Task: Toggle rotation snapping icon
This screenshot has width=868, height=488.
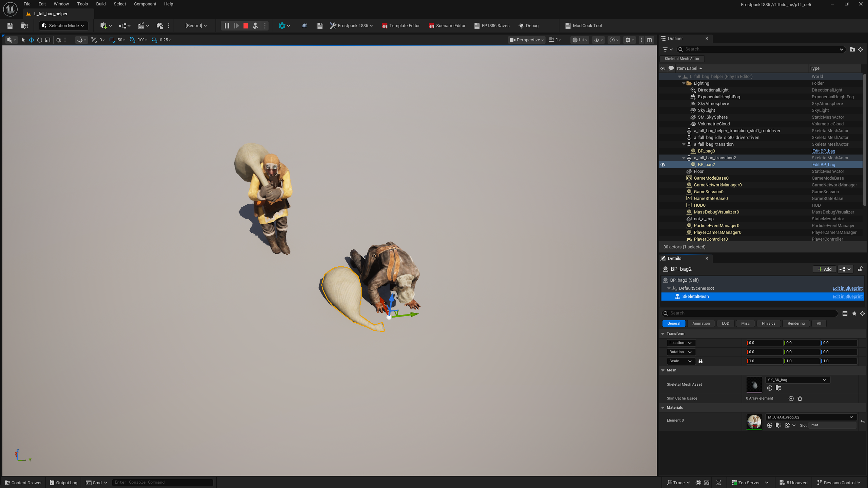Action: (132, 40)
